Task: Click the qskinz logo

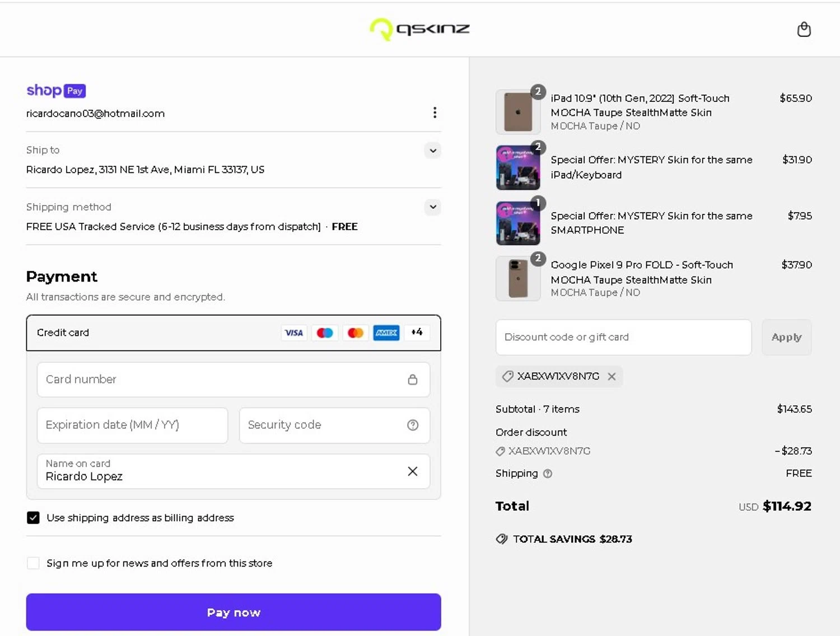Action: [x=419, y=29]
